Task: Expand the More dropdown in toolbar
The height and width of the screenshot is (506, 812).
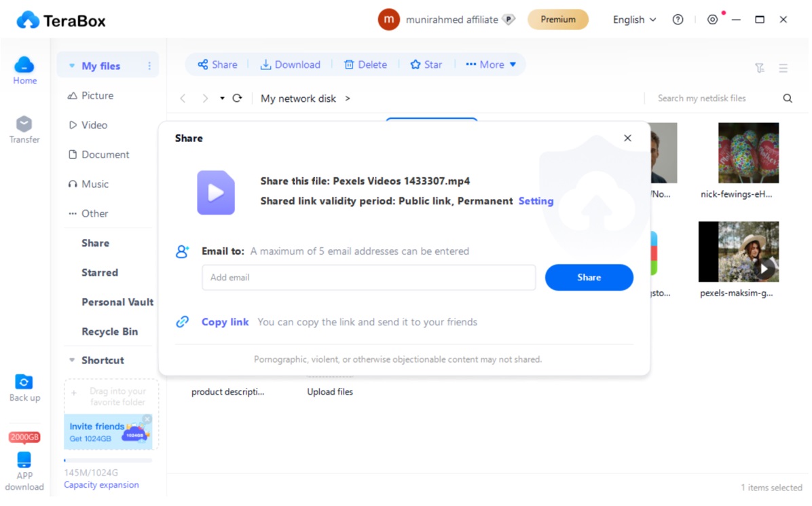Action: pos(490,65)
